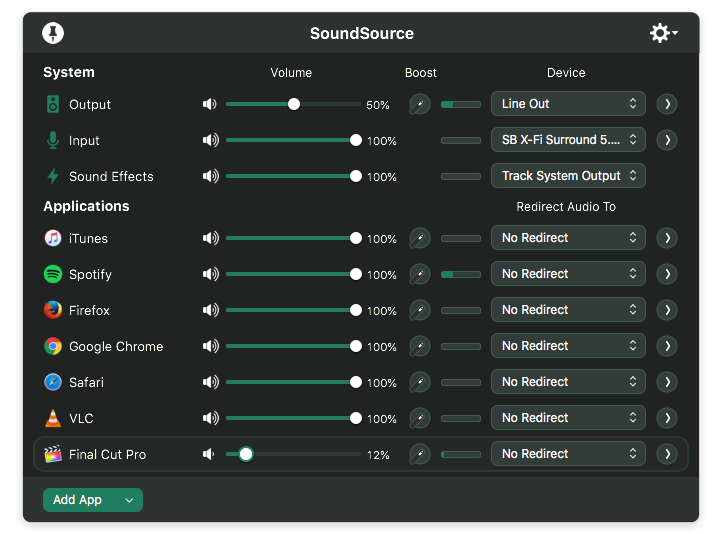721x534 pixels.
Task: Click the Sound Effects lightning icon
Action: pos(53,176)
